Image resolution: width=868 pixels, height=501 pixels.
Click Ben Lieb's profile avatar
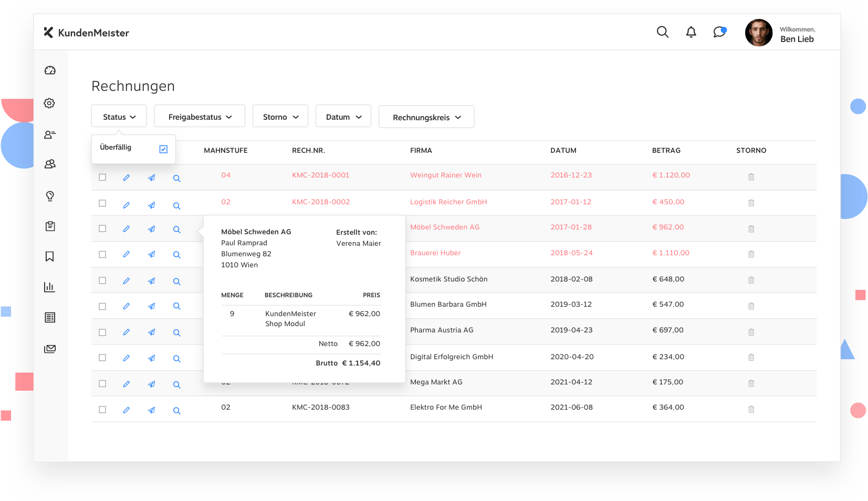point(758,33)
